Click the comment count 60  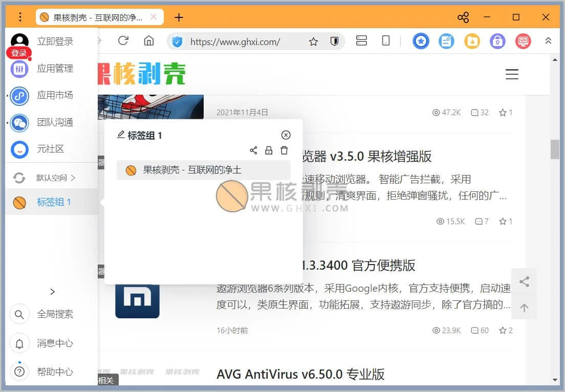point(480,331)
